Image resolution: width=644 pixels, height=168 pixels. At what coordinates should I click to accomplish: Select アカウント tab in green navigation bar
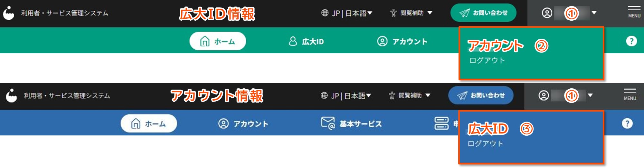tap(402, 41)
